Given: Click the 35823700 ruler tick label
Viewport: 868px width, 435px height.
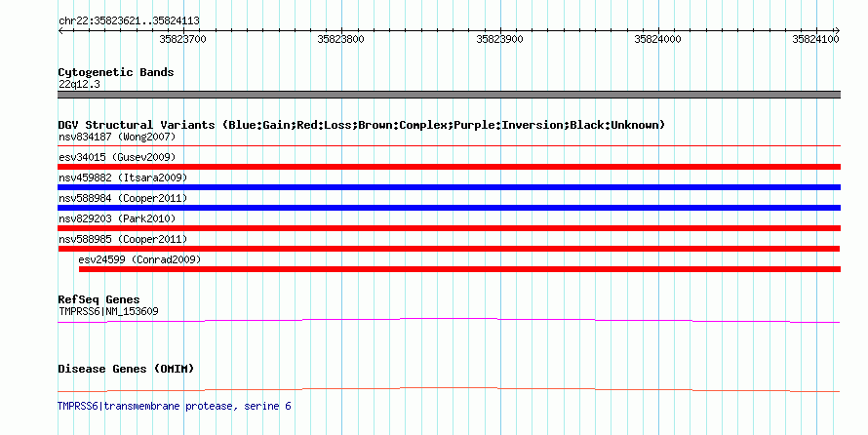Looking at the screenshot, I should pyautogui.click(x=182, y=39).
